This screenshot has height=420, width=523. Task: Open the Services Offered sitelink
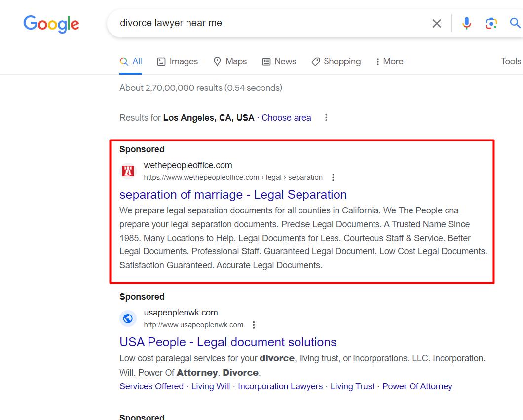pos(151,386)
